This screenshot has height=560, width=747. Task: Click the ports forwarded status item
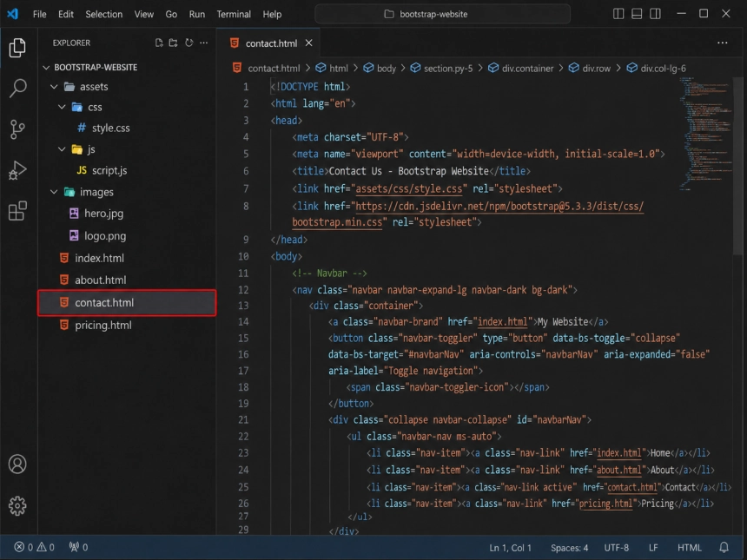78,547
